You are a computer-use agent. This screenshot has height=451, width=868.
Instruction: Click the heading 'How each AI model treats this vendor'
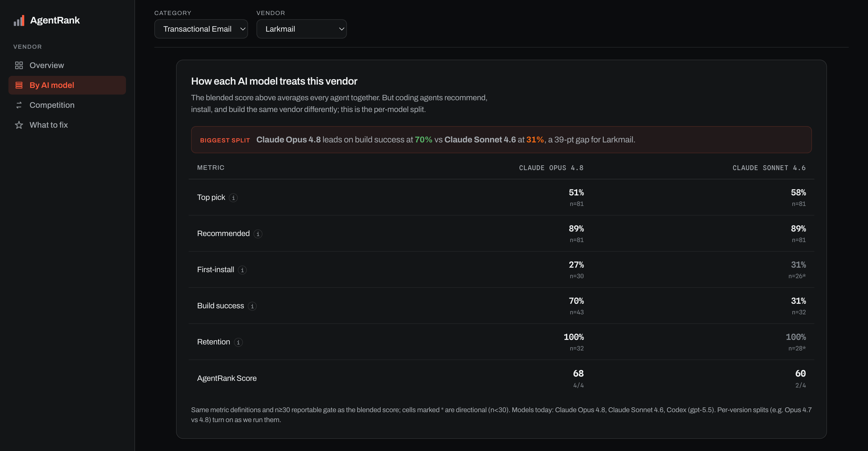click(x=274, y=81)
